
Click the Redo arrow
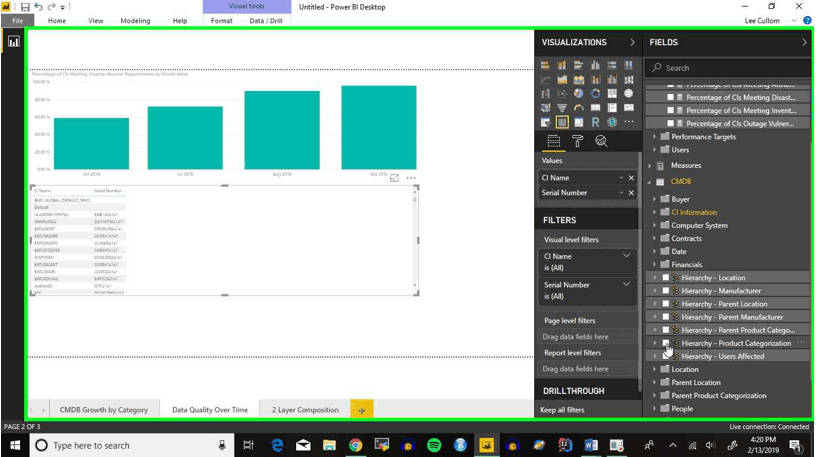coord(51,7)
